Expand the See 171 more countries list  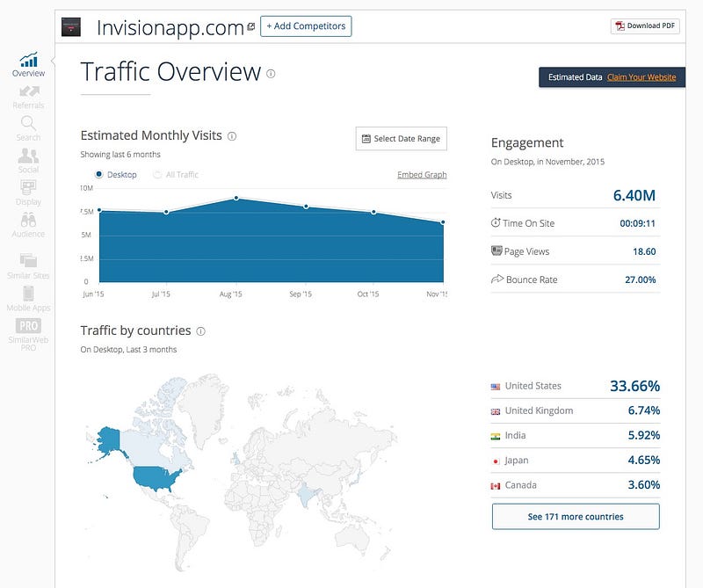click(x=576, y=517)
